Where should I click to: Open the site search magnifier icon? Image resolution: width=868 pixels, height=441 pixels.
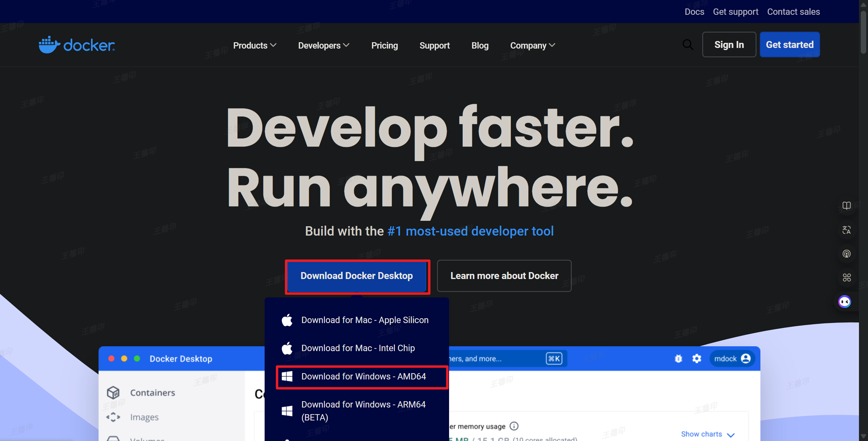click(688, 45)
